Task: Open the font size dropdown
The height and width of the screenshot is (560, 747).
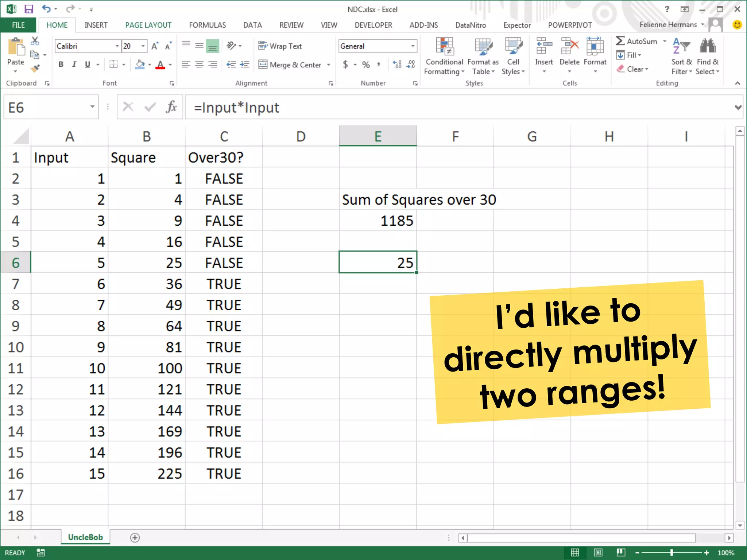Action: (143, 46)
